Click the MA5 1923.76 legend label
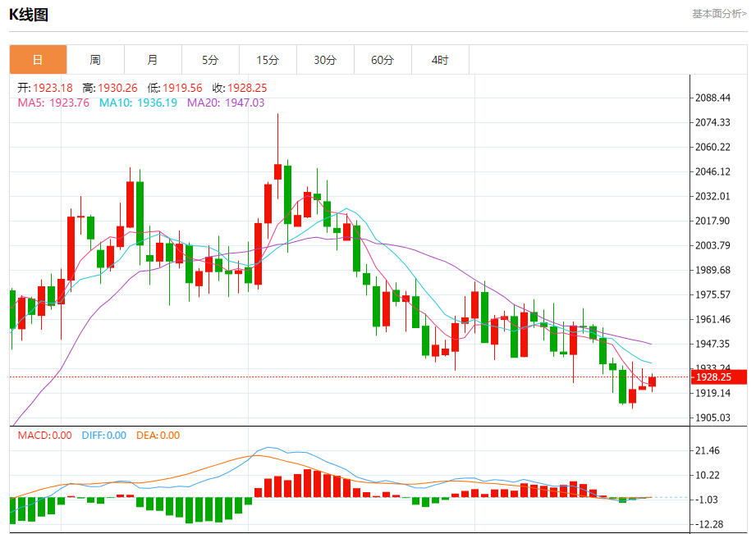 point(53,103)
